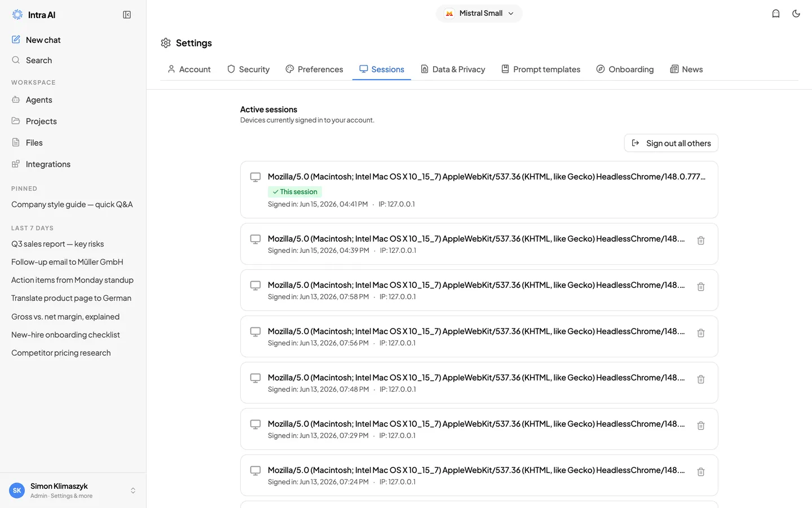Viewport: 812px width, 508px height.
Task: Open chat Follow-up email to Müller GmbH
Action: [67, 262]
